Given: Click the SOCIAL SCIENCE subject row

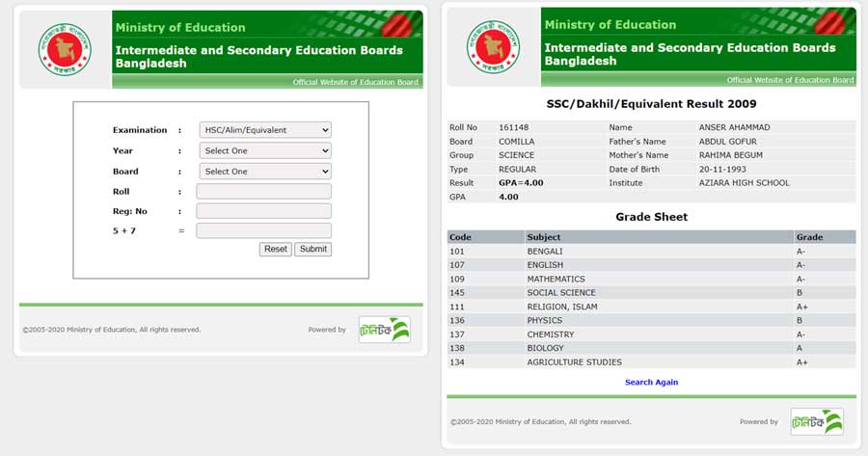Looking at the screenshot, I should (652, 293).
